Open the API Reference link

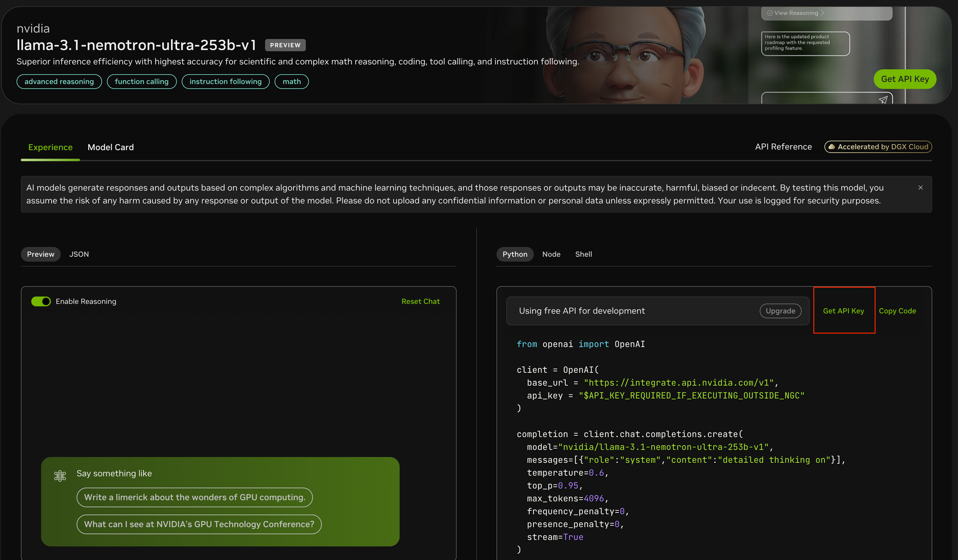tap(784, 147)
